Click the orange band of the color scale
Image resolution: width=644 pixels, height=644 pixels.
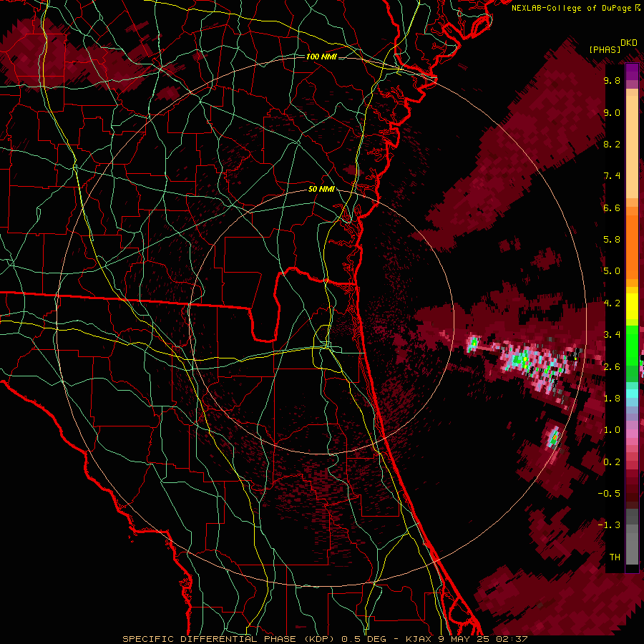(632, 247)
